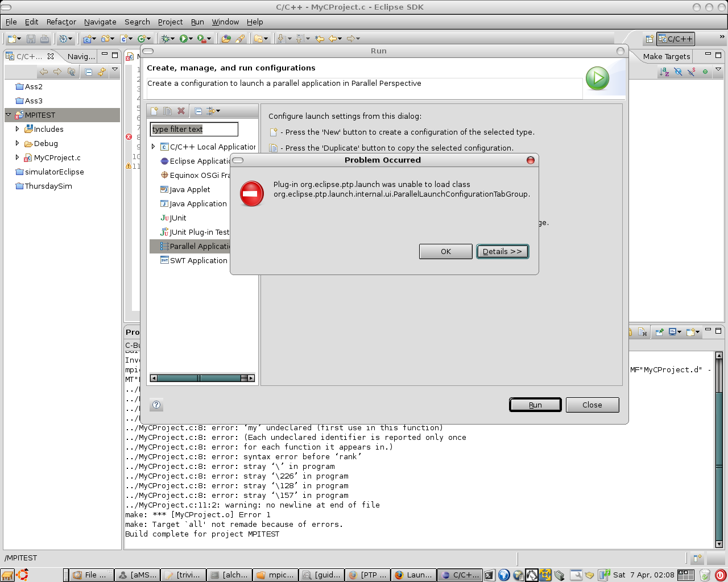This screenshot has height=582, width=728.
Task: Switch to the Navigator view tab
Action: coord(81,56)
